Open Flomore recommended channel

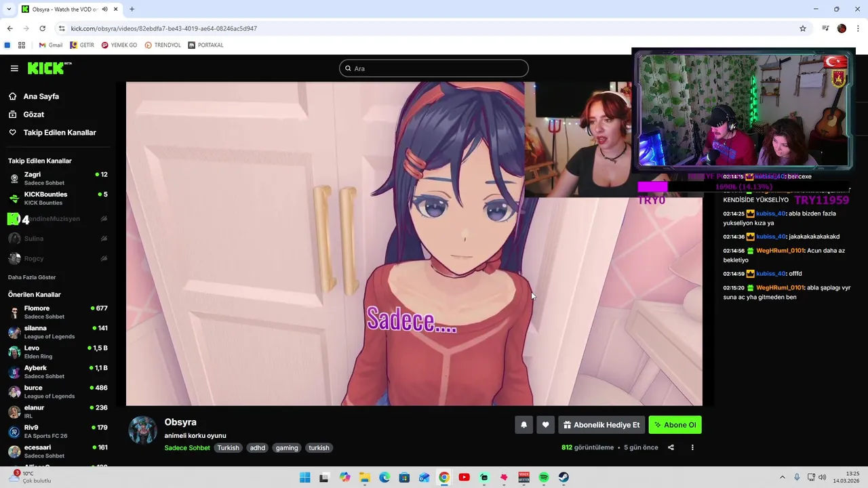coord(58,312)
